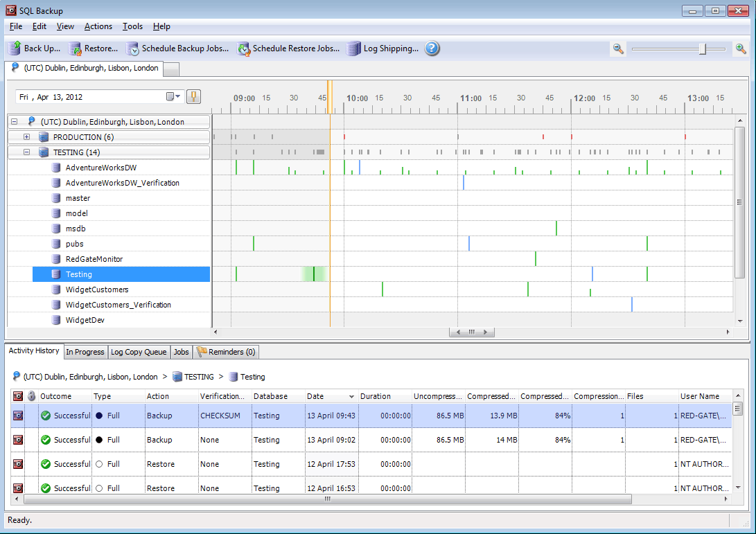This screenshot has width=756, height=534.
Task: Sort by the Type column header
Action: click(118, 396)
